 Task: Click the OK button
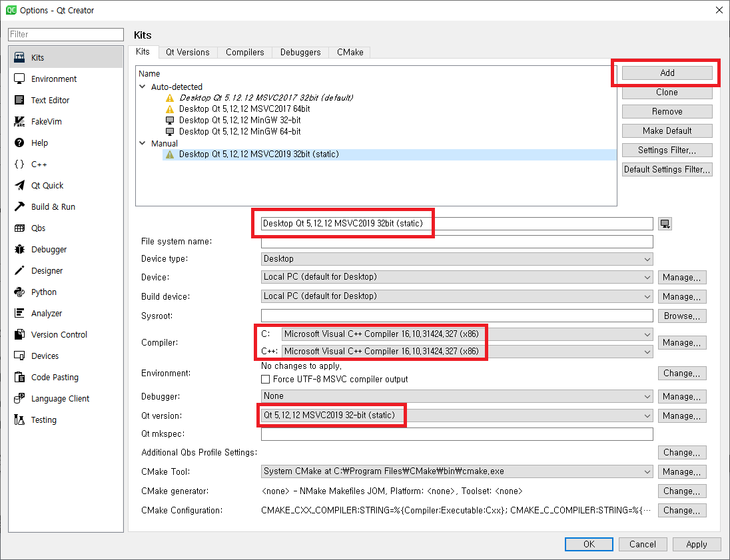589,544
